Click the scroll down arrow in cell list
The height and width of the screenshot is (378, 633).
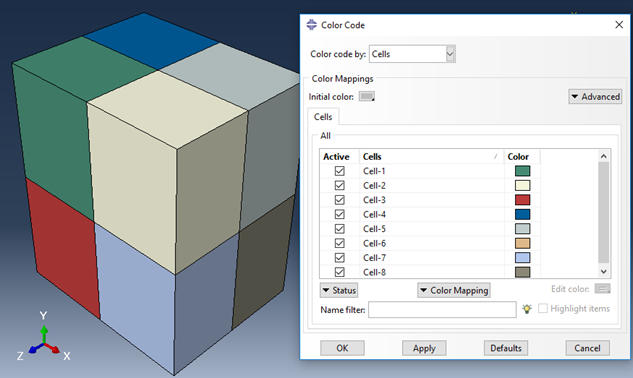point(604,272)
